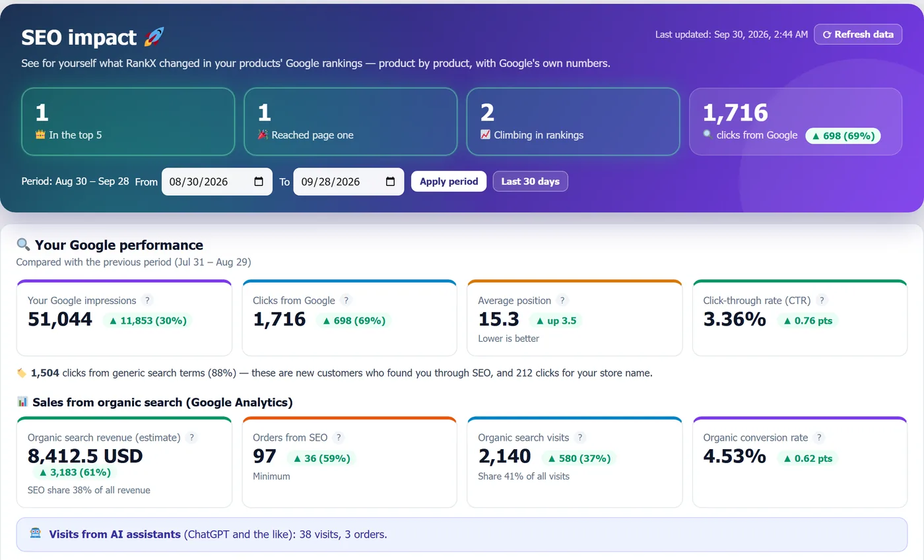
Task: Show help for Organic conversion rate
Action: [x=819, y=437]
